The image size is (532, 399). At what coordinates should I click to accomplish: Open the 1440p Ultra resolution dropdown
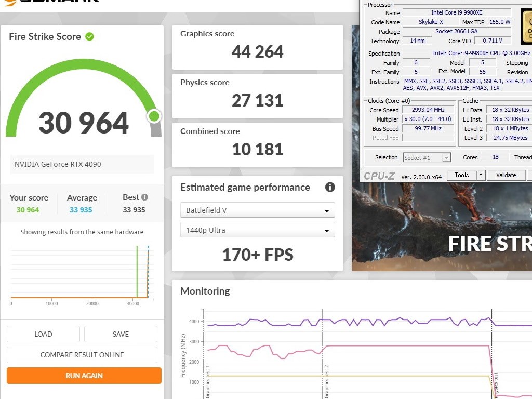tap(257, 230)
